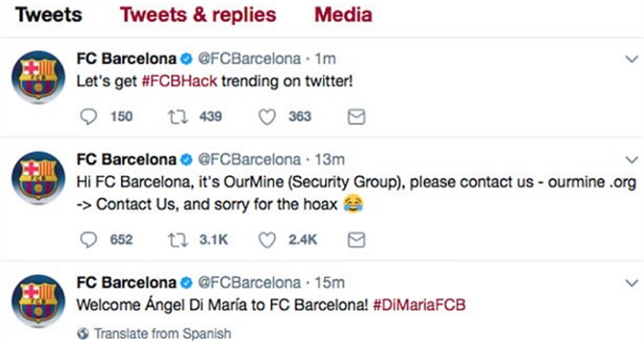The image size is (644, 342).
Task: Send the #FCBHack tweet via direct message
Action: [x=356, y=117]
